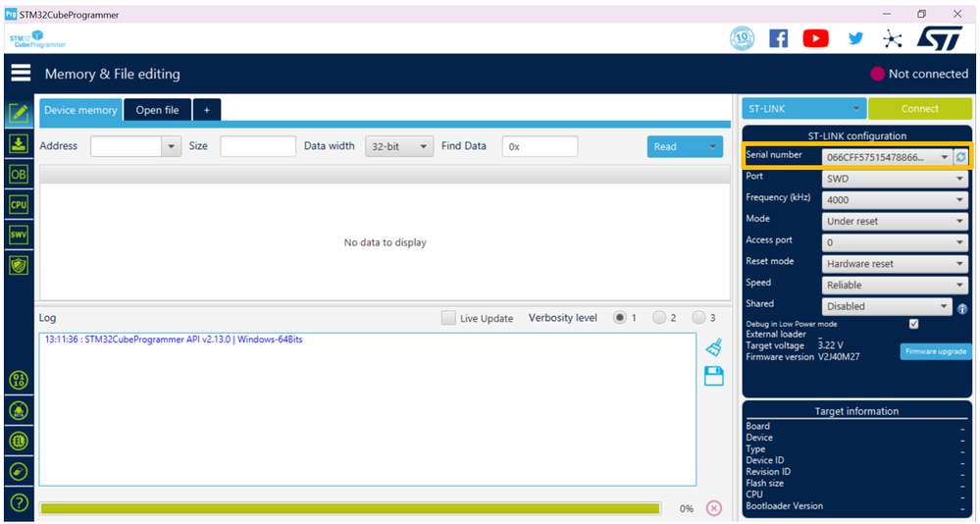Image resolution: width=980 pixels, height=524 pixels.
Task: Add a new tab with plus
Action: coord(207,110)
